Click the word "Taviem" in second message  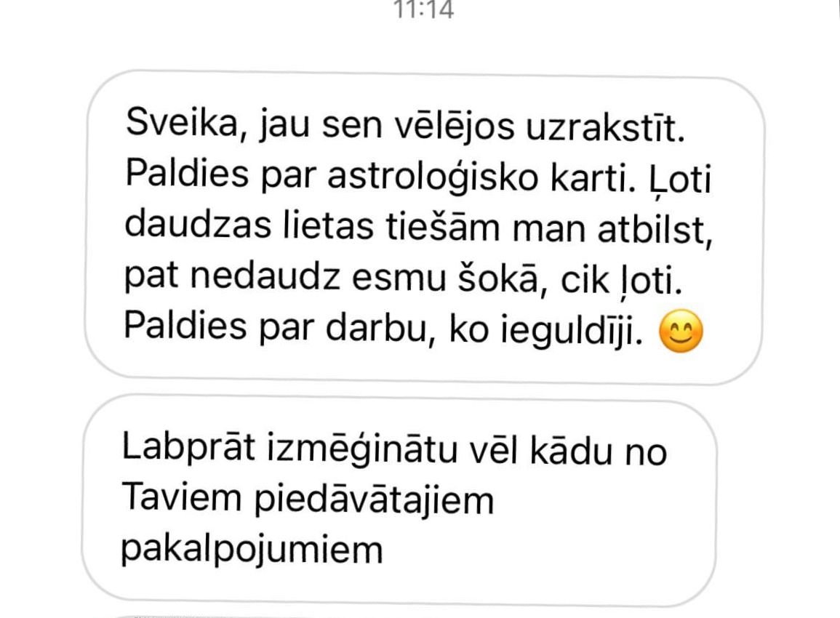pos(182,497)
